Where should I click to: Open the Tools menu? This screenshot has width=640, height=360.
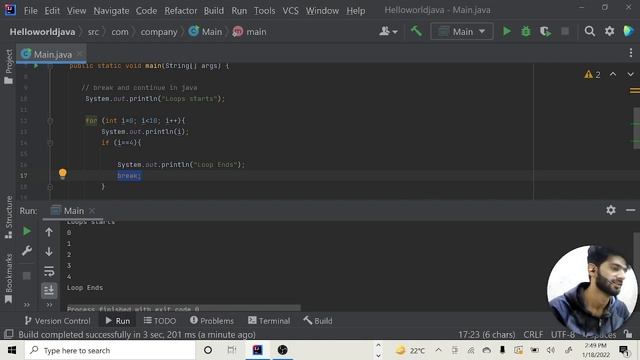[264, 11]
